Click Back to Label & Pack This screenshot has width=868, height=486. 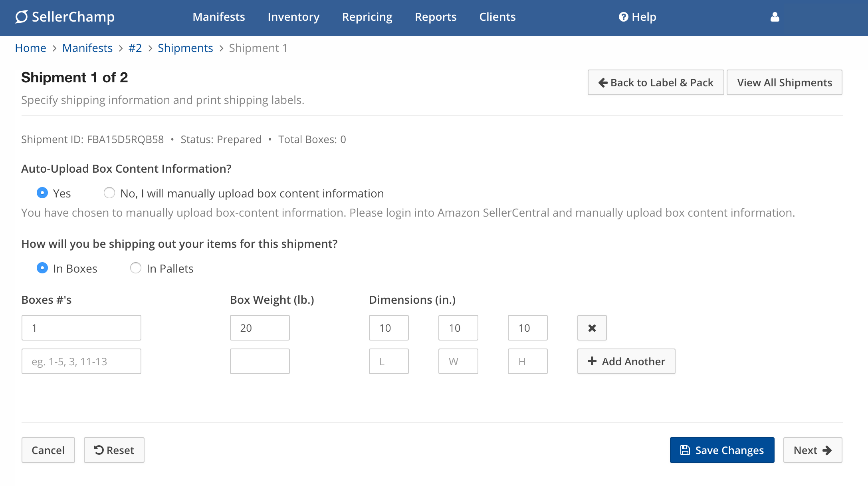click(656, 82)
